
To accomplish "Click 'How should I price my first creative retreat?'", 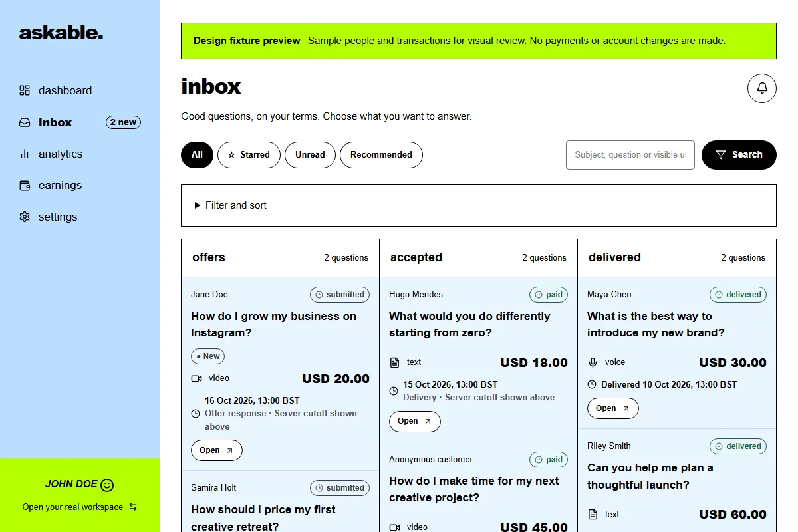I will click(263, 518).
